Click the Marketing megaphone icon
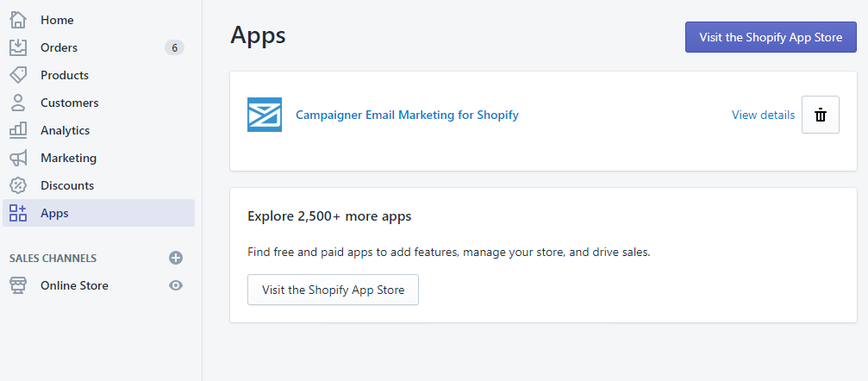This screenshot has width=868, height=381. [18, 158]
